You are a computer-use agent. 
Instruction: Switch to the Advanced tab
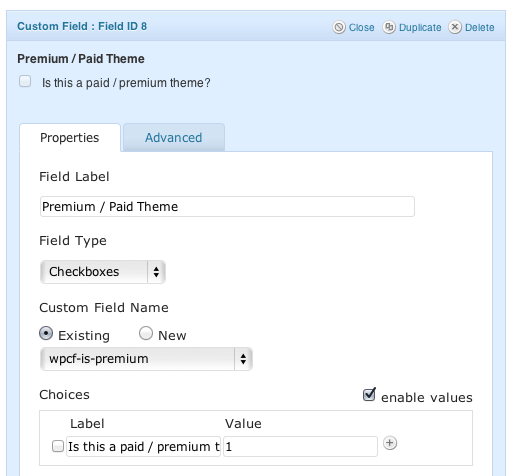tap(174, 138)
